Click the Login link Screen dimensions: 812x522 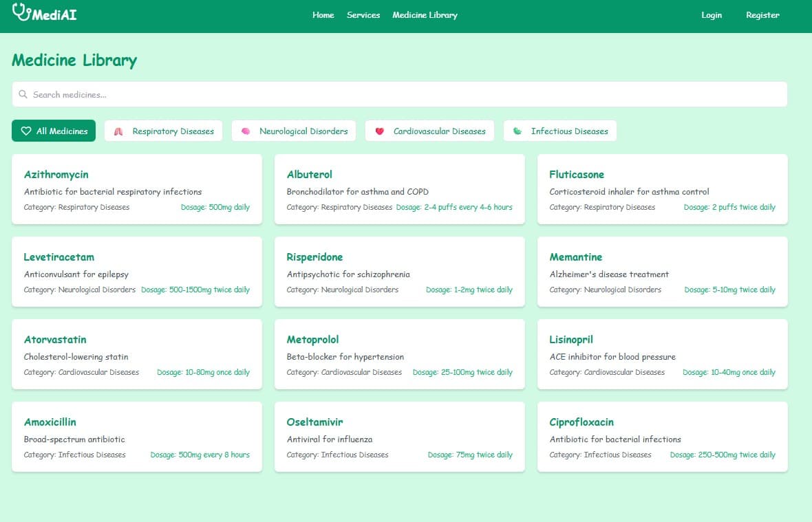712,15
